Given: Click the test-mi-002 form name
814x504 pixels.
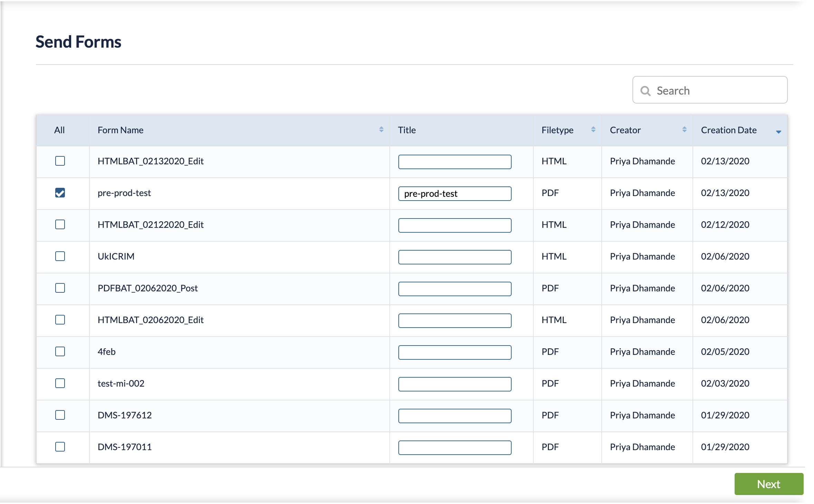Looking at the screenshot, I should point(121,384).
